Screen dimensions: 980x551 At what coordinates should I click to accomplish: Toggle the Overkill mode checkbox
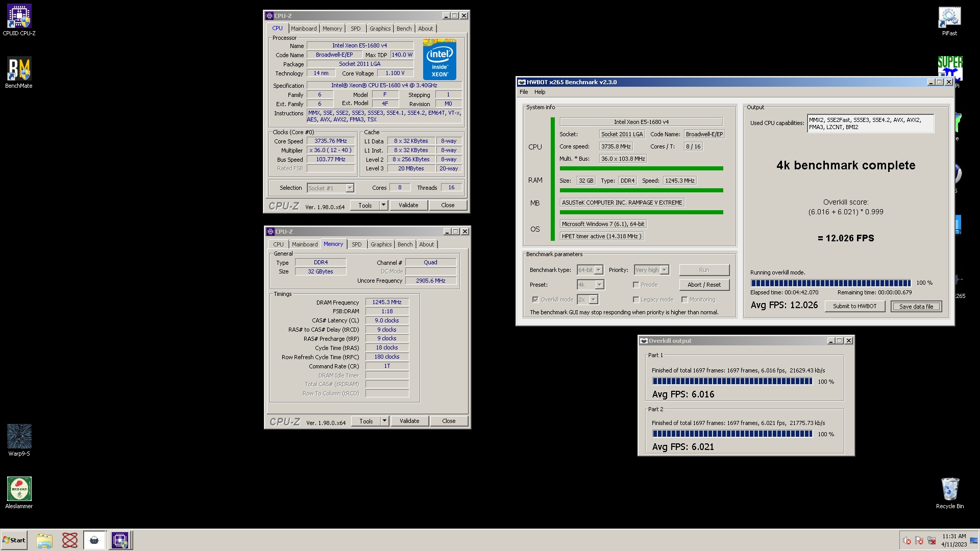[535, 299]
